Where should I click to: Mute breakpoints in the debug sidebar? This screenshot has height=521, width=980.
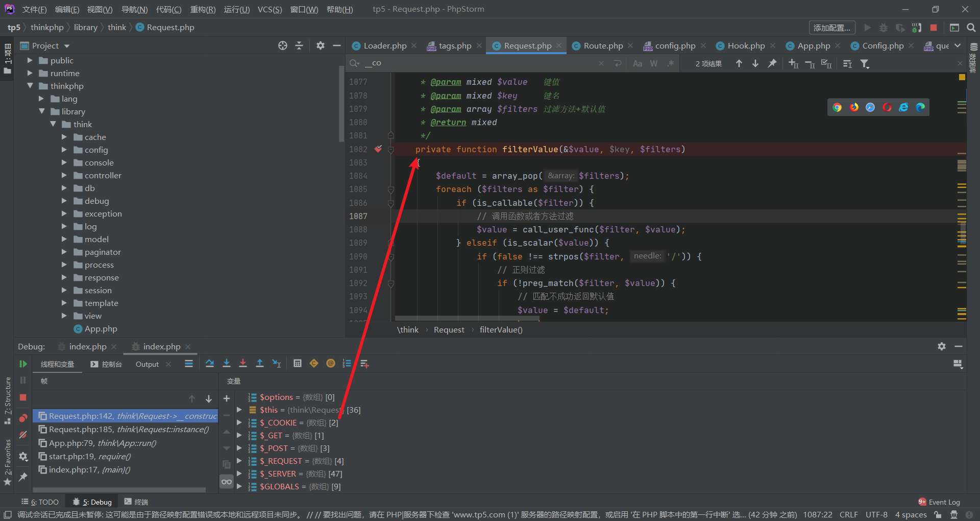tap(22, 435)
